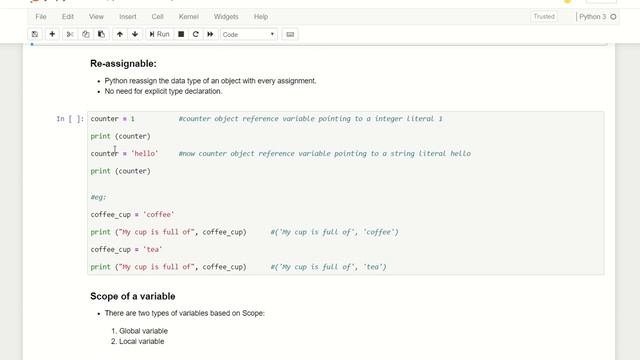
Task: Click text 'No need for explicit type declaration.'
Action: (x=163, y=91)
